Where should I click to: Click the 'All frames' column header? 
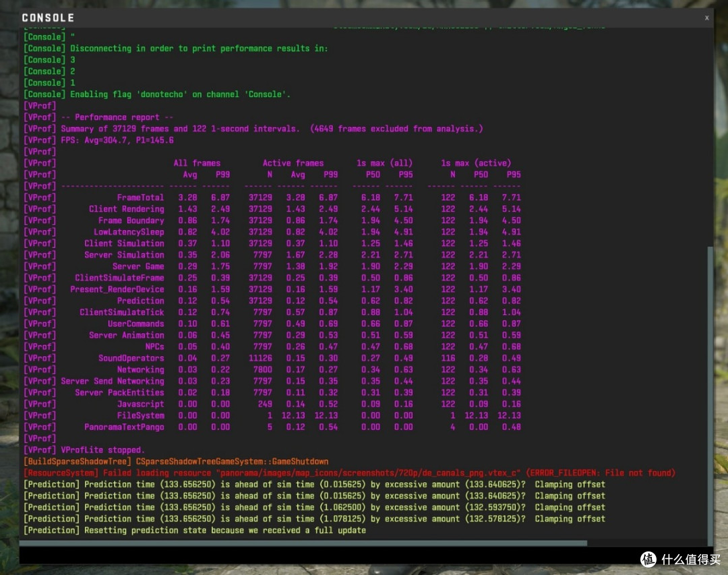pyautogui.click(x=197, y=163)
